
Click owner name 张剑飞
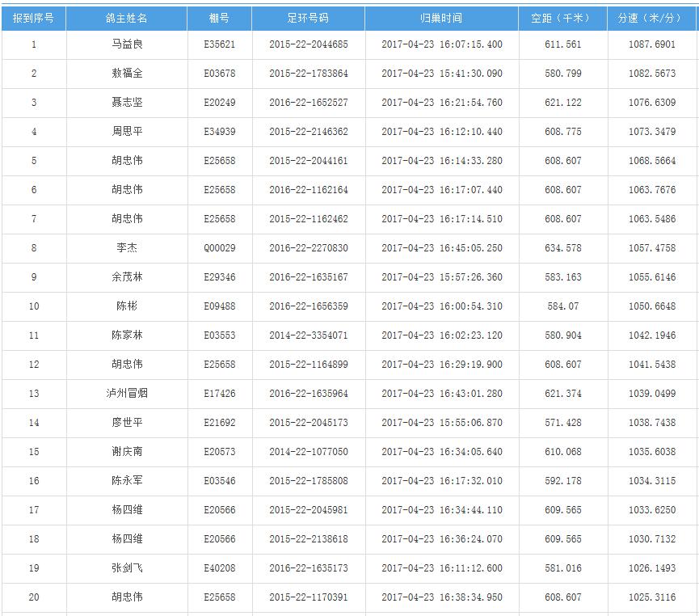point(127,568)
